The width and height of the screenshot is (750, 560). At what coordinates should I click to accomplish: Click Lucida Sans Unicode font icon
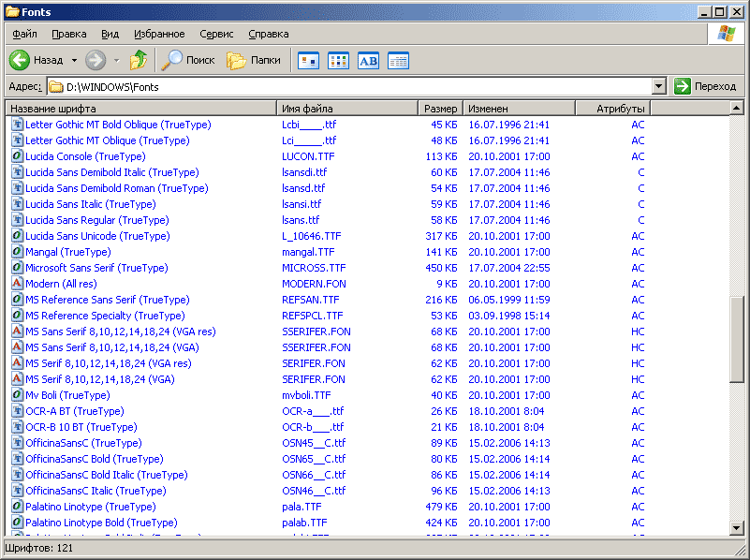(17, 236)
